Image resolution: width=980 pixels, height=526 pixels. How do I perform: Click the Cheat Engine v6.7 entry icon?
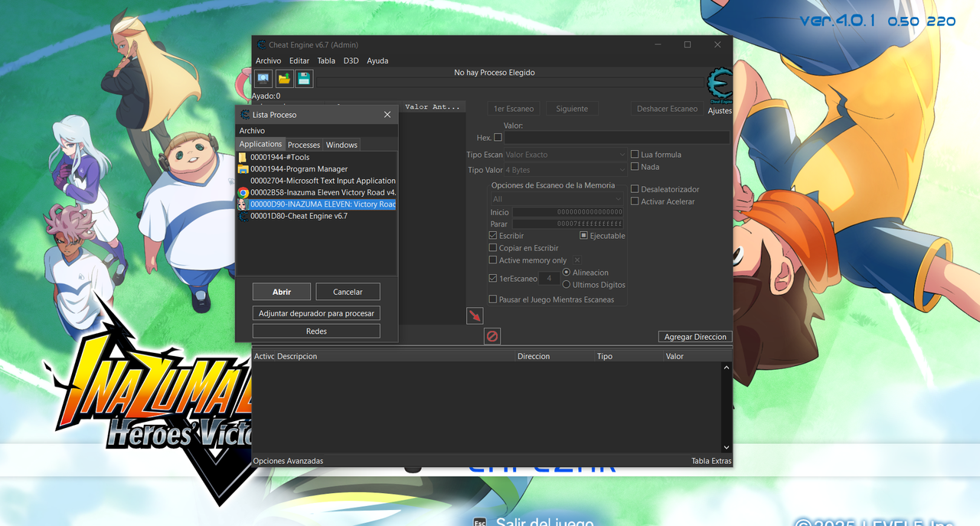pyautogui.click(x=243, y=217)
